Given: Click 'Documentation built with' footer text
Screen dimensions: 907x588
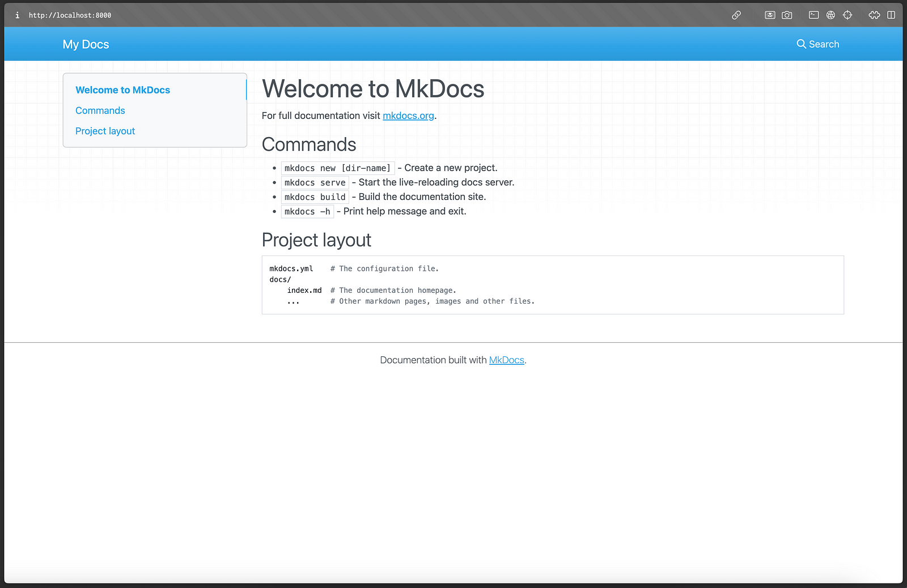Looking at the screenshot, I should [434, 360].
